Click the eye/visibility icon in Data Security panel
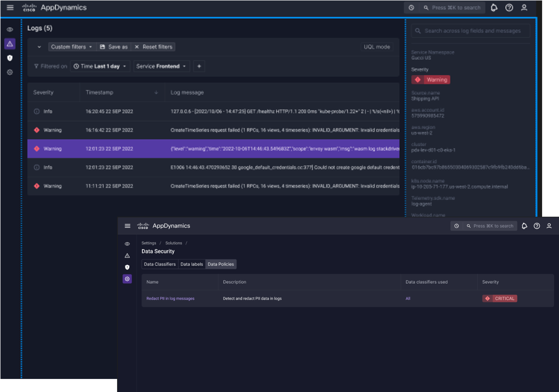Screen dimensions: 559x392 [127, 244]
